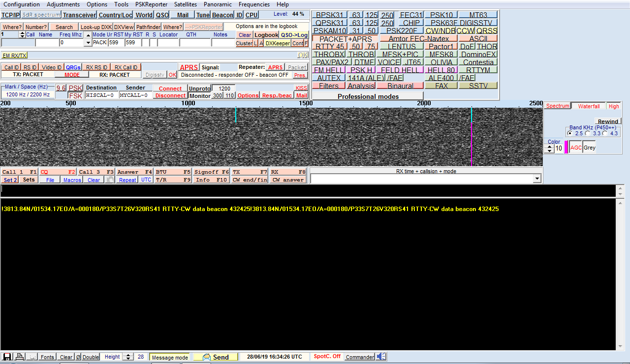This screenshot has height=364, width=630.
Task: Click the speaker sound icon
Action: click(381, 357)
